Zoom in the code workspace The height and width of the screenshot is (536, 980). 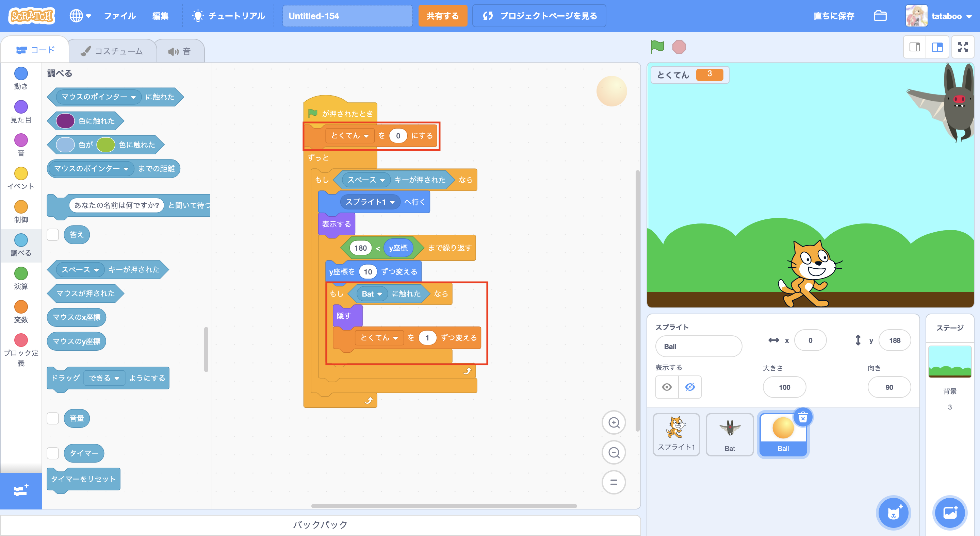614,422
